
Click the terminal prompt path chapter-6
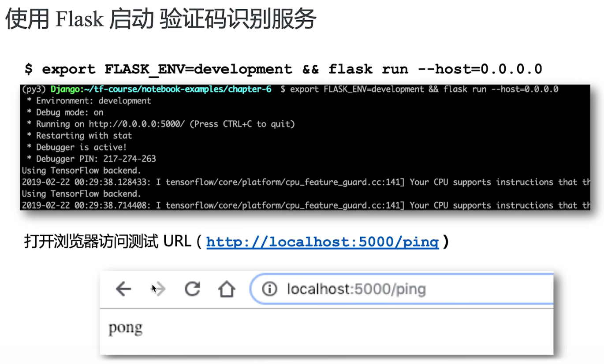click(x=161, y=89)
